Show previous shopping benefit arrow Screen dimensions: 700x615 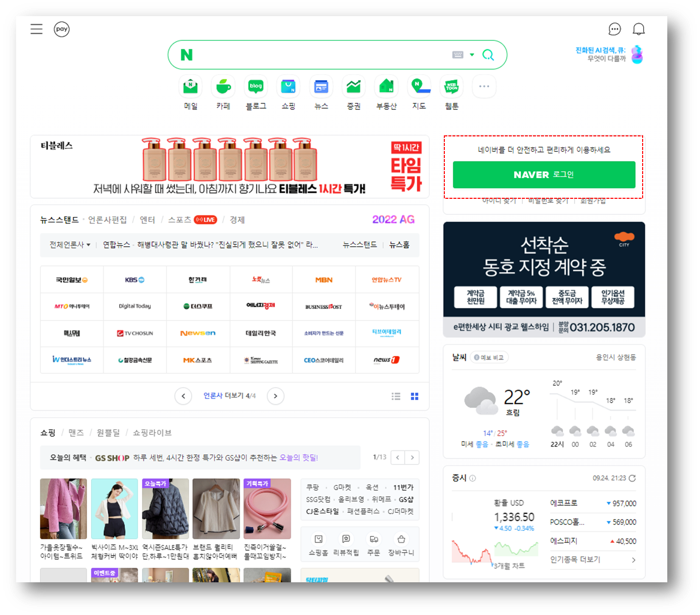click(398, 457)
